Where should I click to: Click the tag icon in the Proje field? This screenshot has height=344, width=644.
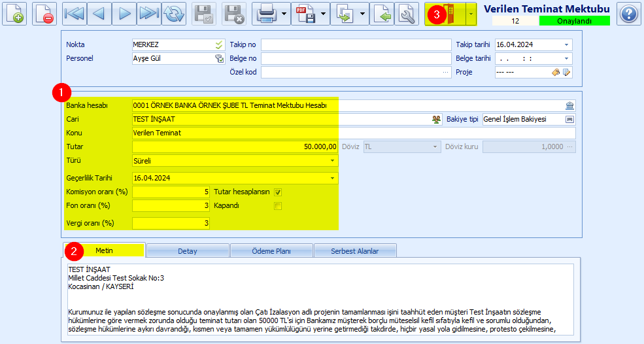click(x=556, y=73)
